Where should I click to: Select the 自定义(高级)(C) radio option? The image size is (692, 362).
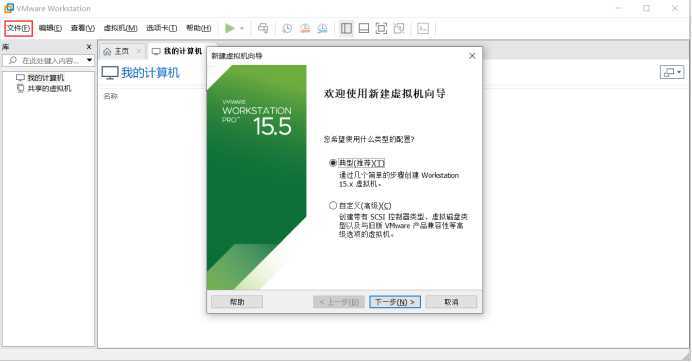(360, 205)
